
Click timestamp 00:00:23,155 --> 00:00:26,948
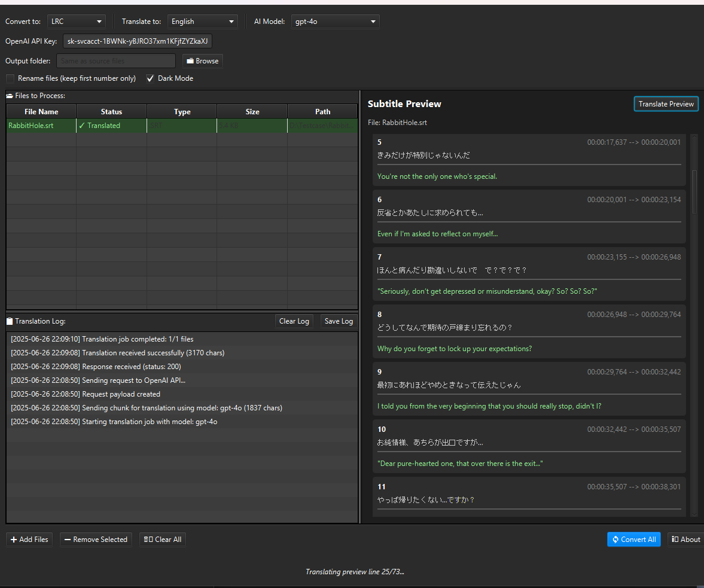(633, 257)
